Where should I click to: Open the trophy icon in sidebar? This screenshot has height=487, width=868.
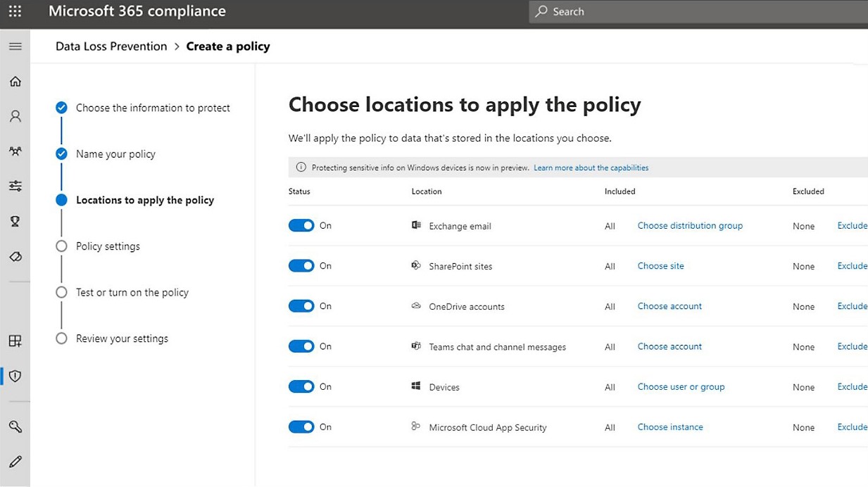click(15, 222)
